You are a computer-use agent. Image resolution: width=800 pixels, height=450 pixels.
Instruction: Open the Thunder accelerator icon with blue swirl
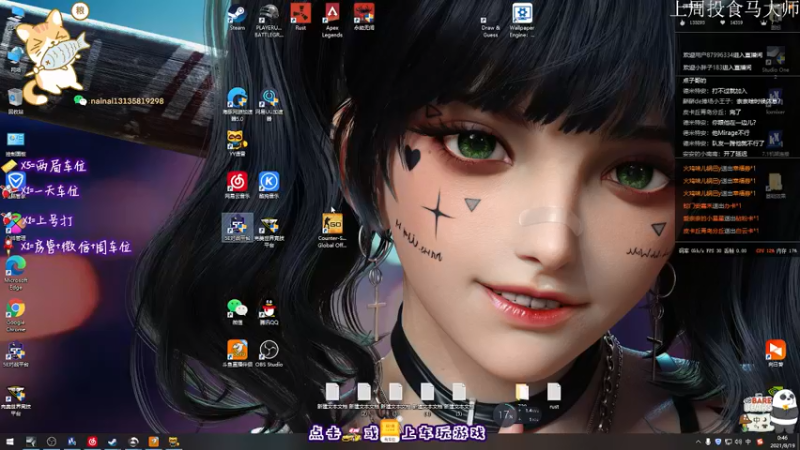pyautogui.click(x=237, y=104)
